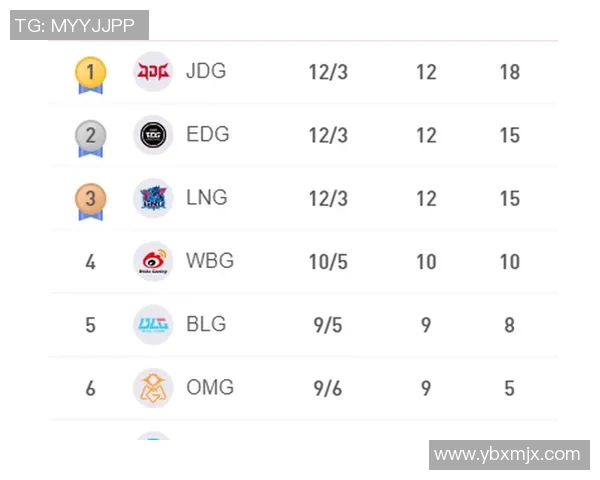Viewport: 600px width, 480px height.
Task: Click WBG's 10/5 win-loss record
Action: 328,262
